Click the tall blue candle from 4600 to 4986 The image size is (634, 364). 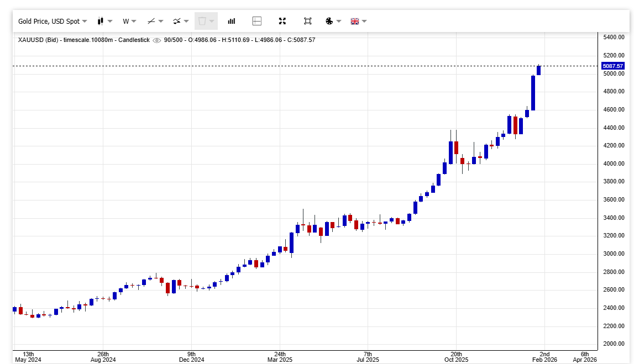point(533,93)
